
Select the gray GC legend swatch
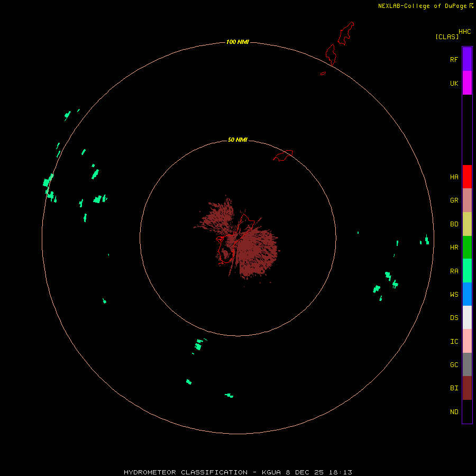467,364
